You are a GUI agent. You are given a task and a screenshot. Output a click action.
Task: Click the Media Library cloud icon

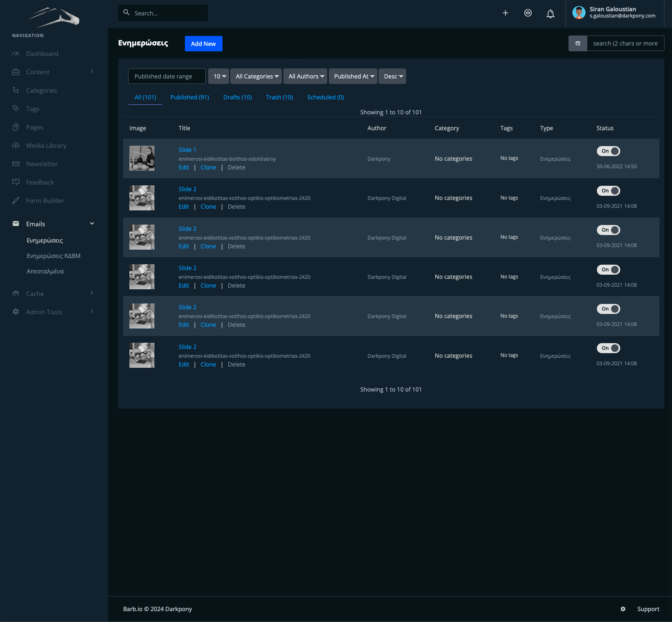pyautogui.click(x=16, y=145)
